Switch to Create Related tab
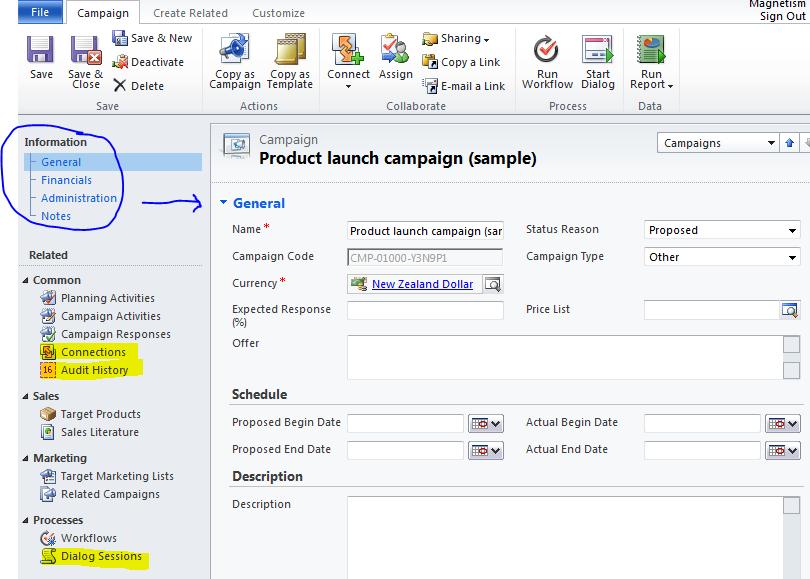The width and height of the screenshot is (810, 579). click(x=190, y=13)
